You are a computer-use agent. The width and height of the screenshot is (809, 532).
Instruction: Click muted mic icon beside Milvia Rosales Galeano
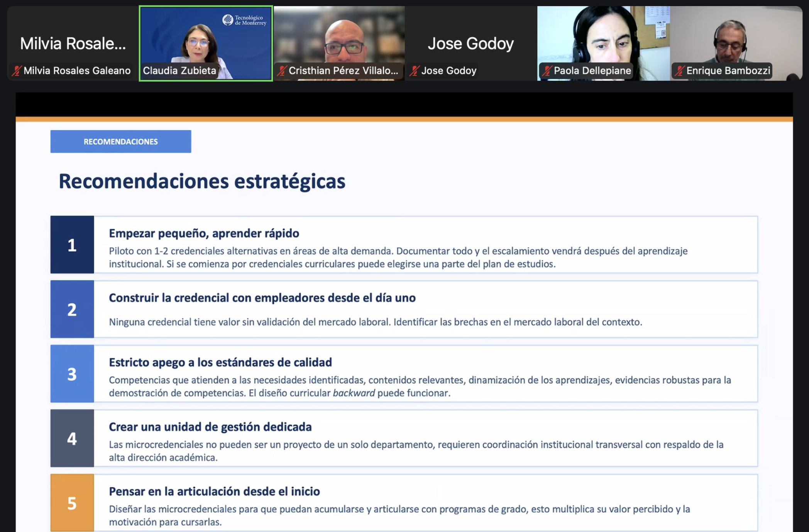(x=16, y=71)
